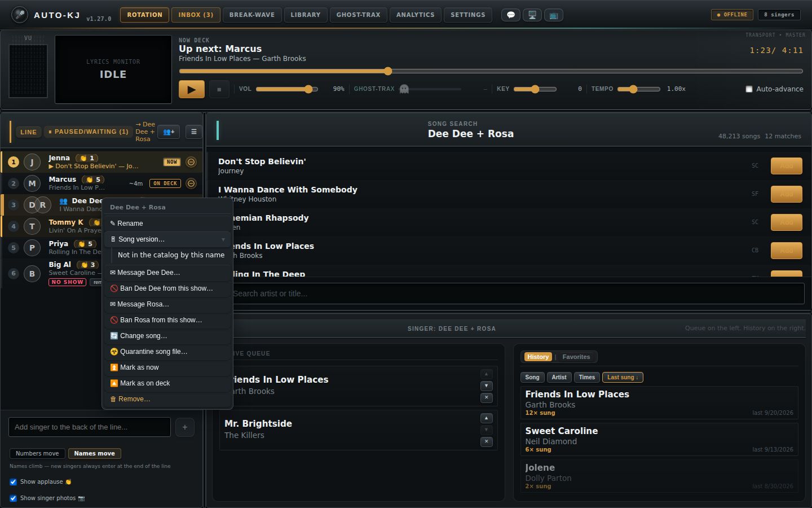Add Don't Stop Believin' to queue

coord(786,166)
